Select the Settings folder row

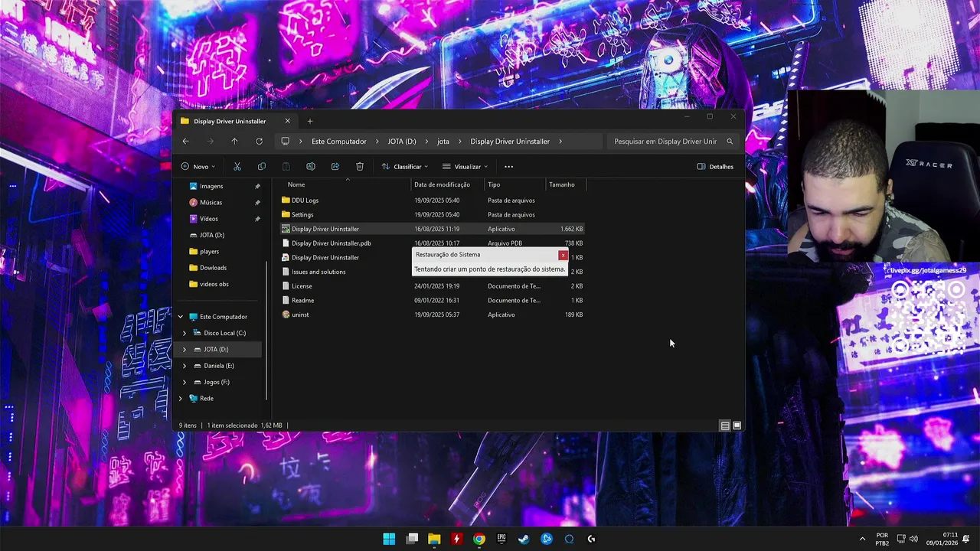tap(433, 215)
